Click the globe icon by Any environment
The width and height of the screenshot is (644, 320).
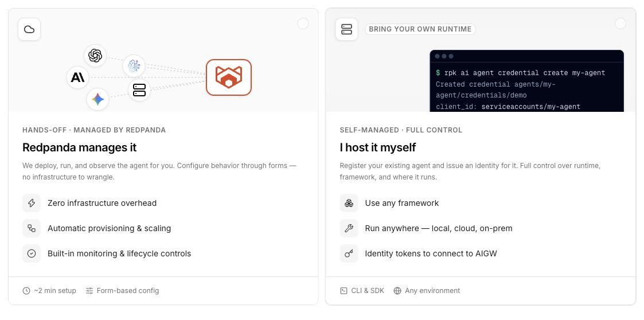click(397, 291)
